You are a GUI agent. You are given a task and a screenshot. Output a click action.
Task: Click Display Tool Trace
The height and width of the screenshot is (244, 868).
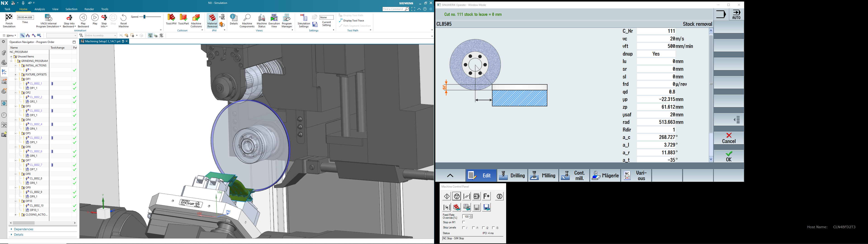coord(351,21)
